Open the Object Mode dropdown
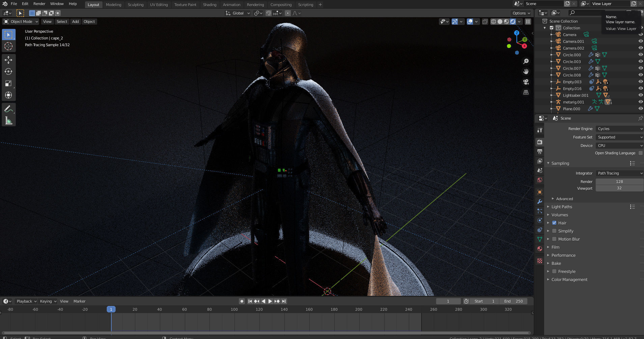 [21, 22]
